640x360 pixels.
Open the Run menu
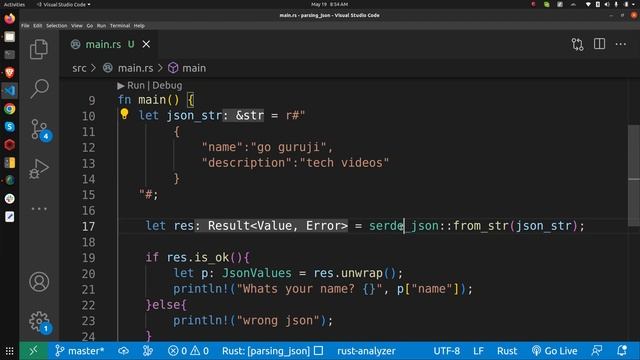coord(101,26)
